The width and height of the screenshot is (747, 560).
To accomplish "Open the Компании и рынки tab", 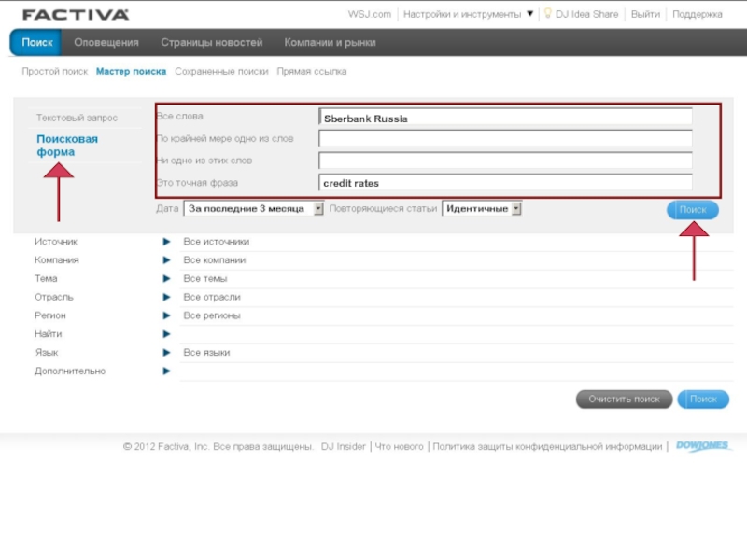I will tap(330, 42).
